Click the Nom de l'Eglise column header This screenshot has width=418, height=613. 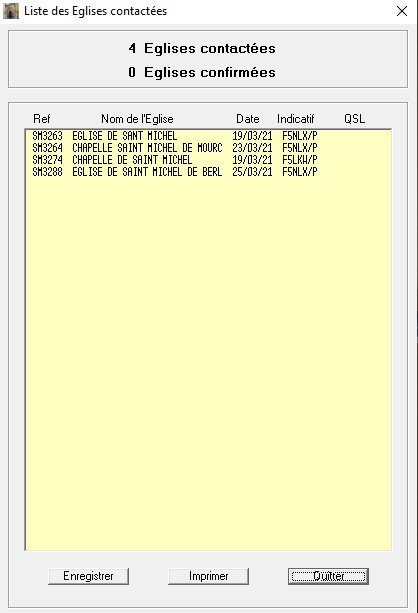coord(137,119)
